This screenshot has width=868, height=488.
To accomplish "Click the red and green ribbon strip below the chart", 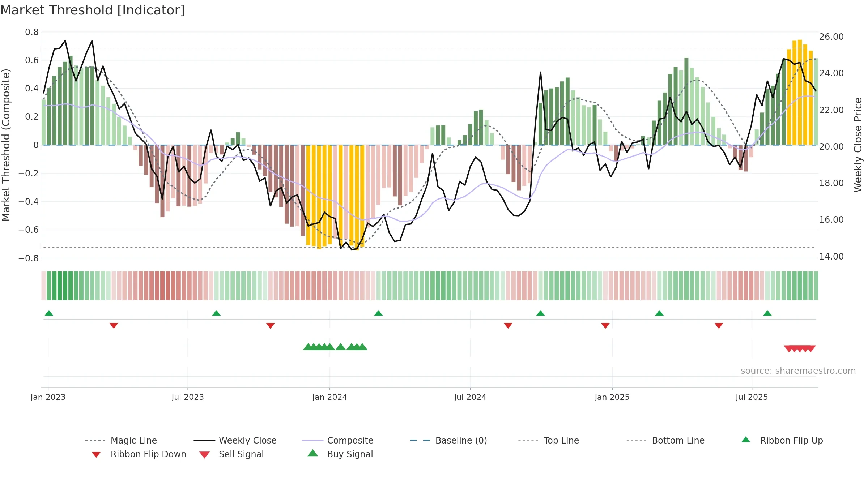I will tap(430, 286).
